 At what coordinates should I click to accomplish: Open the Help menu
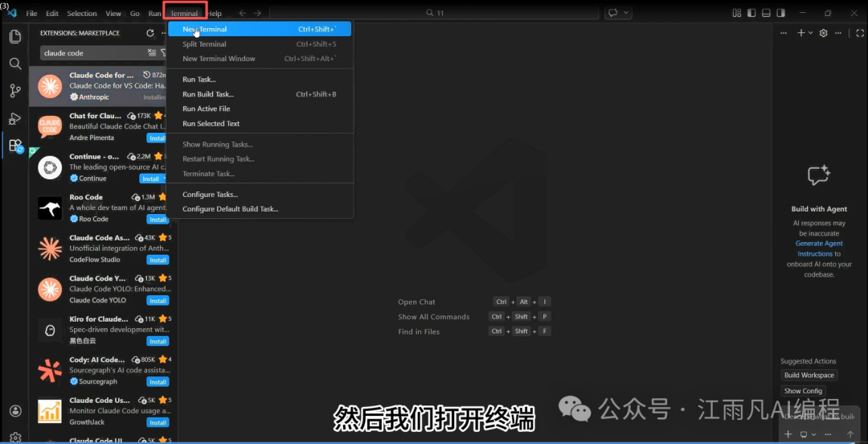[x=215, y=14]
